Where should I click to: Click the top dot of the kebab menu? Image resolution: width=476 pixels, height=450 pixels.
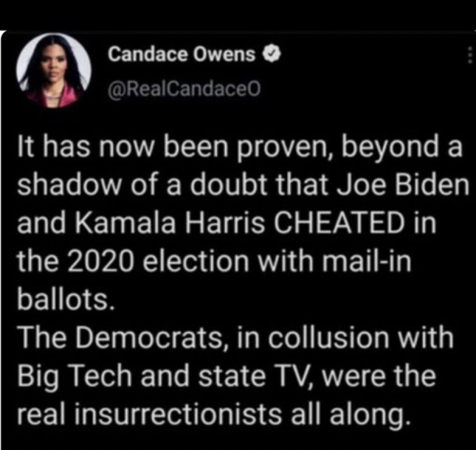coord(470,48)
